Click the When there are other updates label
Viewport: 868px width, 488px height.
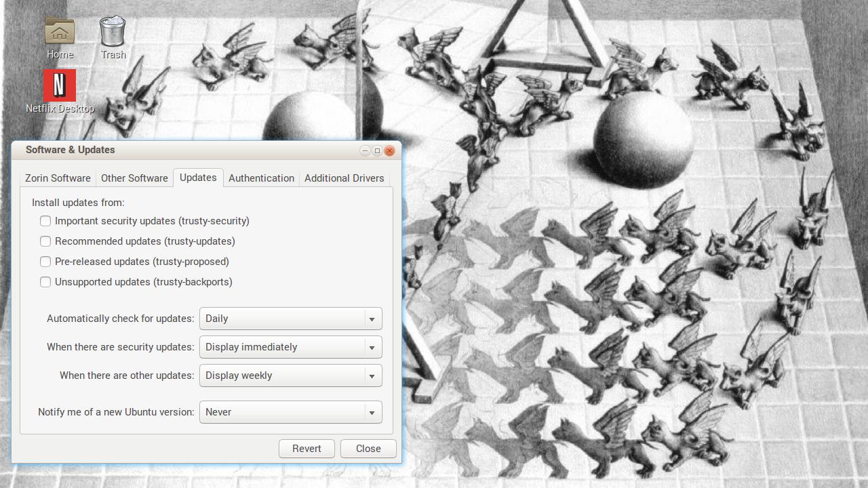point(127,375)
